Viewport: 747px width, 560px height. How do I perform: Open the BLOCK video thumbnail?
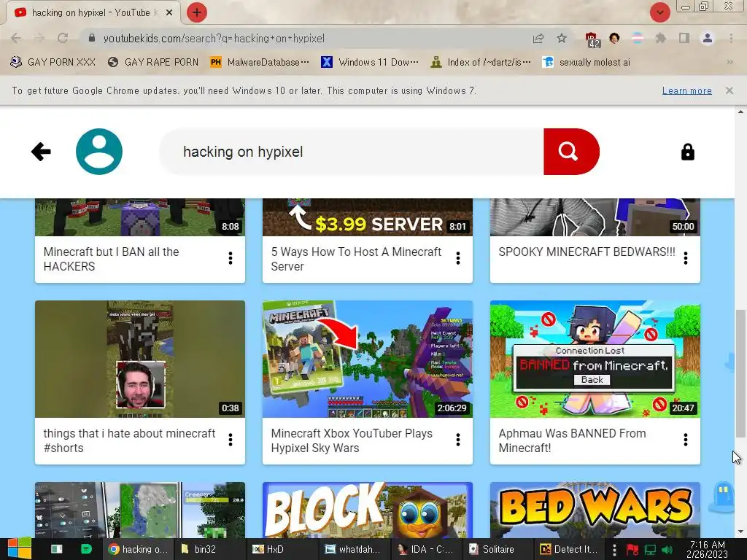tap(368, 510)
